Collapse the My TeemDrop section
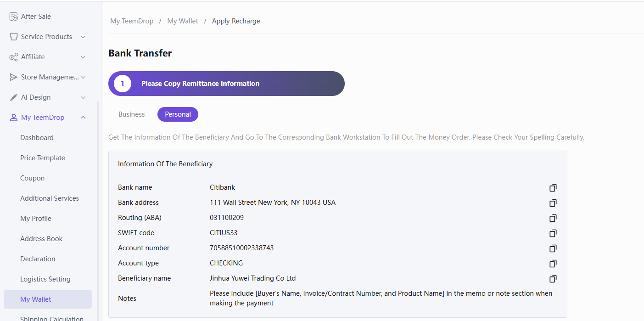The image size is (644, 321). (x=83, y=118)
